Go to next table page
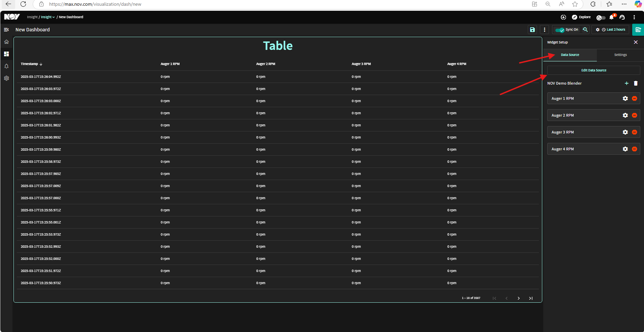The height and width of the screenshot is (332, 644). click(x=518, y=298)
